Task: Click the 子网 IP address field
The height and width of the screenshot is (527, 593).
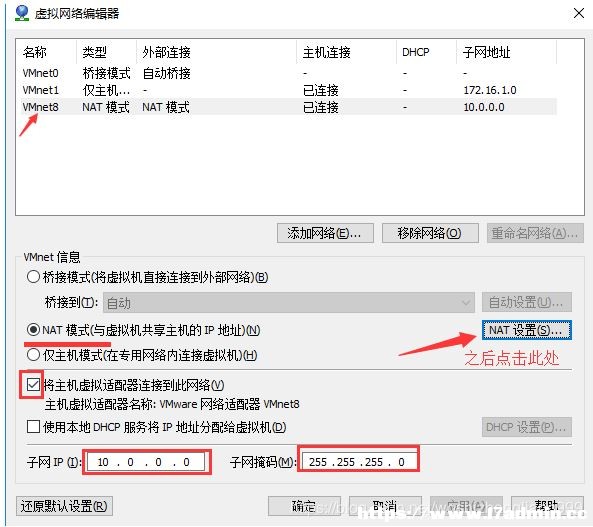Action: coord(146,462)
